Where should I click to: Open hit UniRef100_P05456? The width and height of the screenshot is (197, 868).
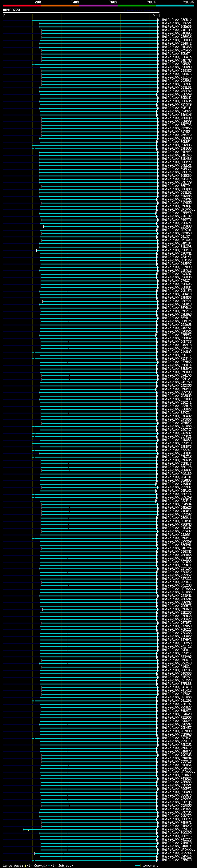[x=177, y=50]
